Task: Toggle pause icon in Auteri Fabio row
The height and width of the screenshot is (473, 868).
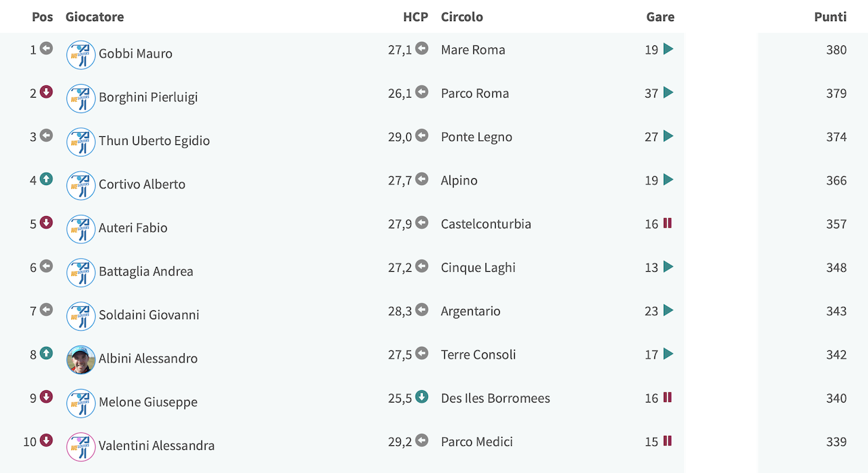Action: [x=667, y=223]
